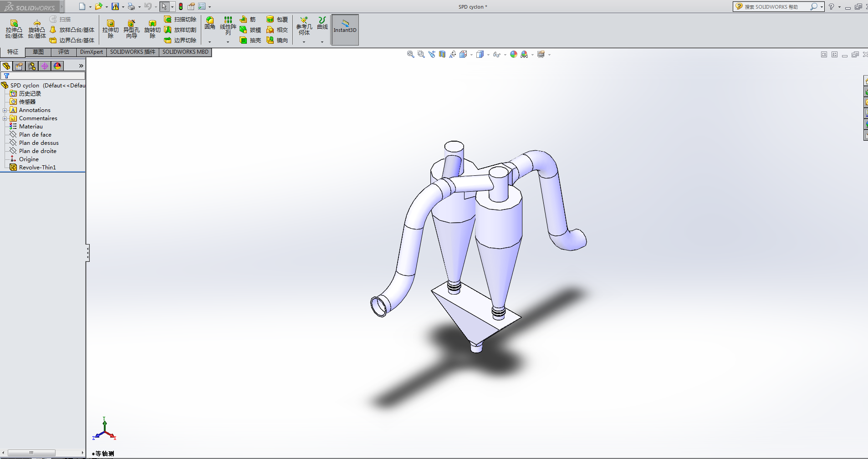Expand the Commentaires folder node
The height and width of the screenshot is (459, 868).
point(5,118)
